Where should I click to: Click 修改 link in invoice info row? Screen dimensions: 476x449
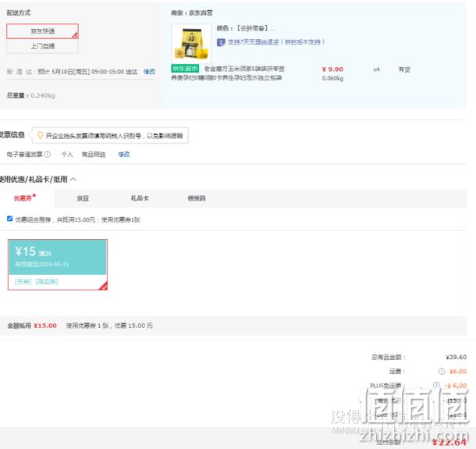tap(124, 155)
